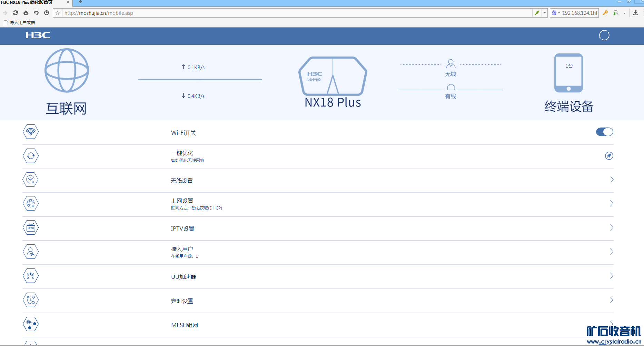The height and width of the screenshot is (346, 644).
Task: Click the 互联网 label
Action: [x=66, y=109]
